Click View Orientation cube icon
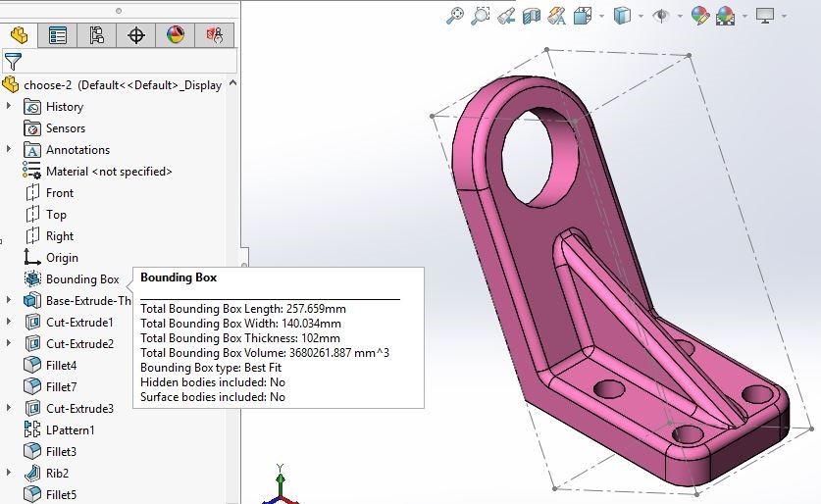 coord(583,16)
